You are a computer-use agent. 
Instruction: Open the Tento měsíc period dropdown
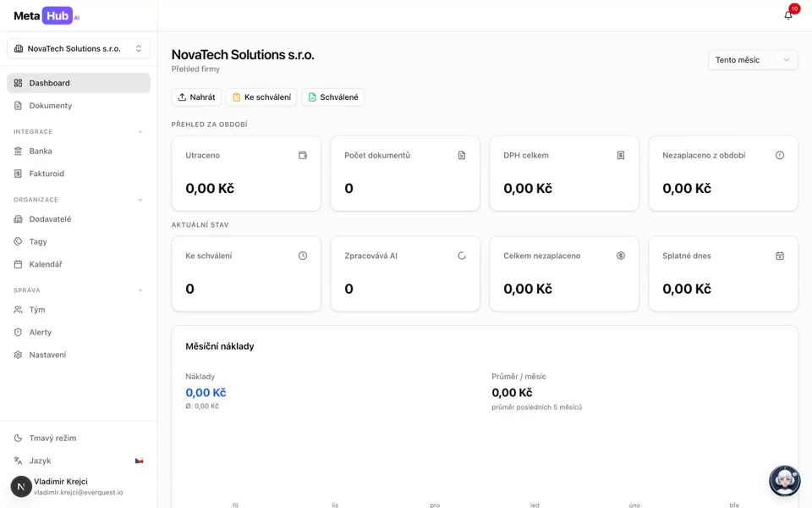[x=753, y=60]
